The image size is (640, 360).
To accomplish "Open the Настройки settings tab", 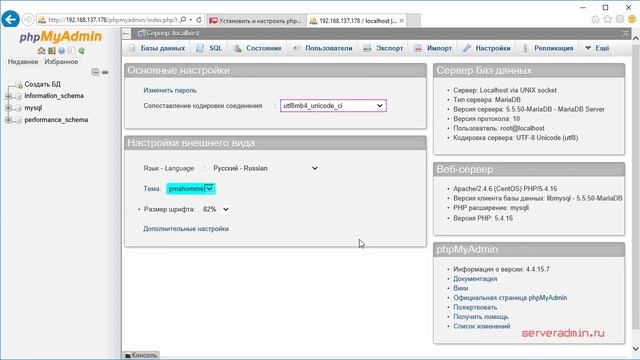I will (x=487, y=48).
